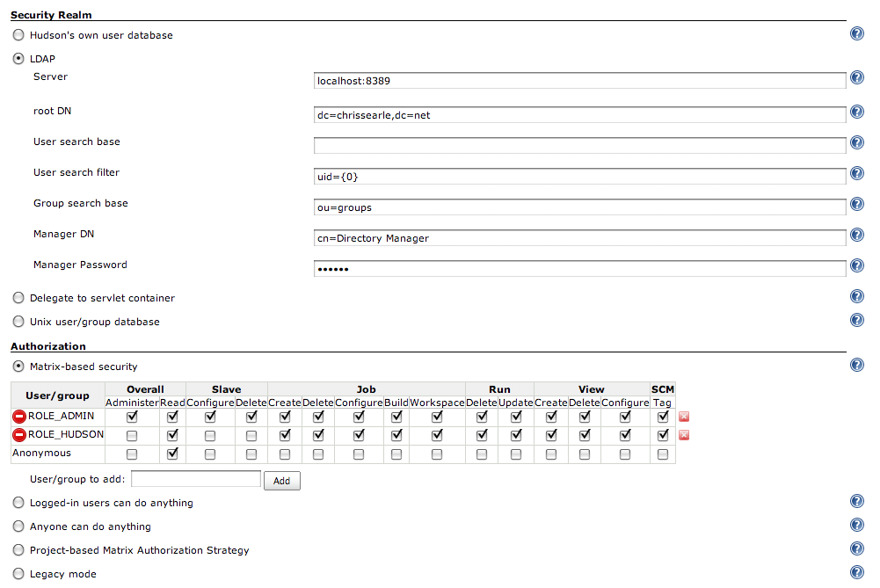Check Anonymous Job Build permission
Viewport: 880px width, 588px height.
(x=396, y=454)
